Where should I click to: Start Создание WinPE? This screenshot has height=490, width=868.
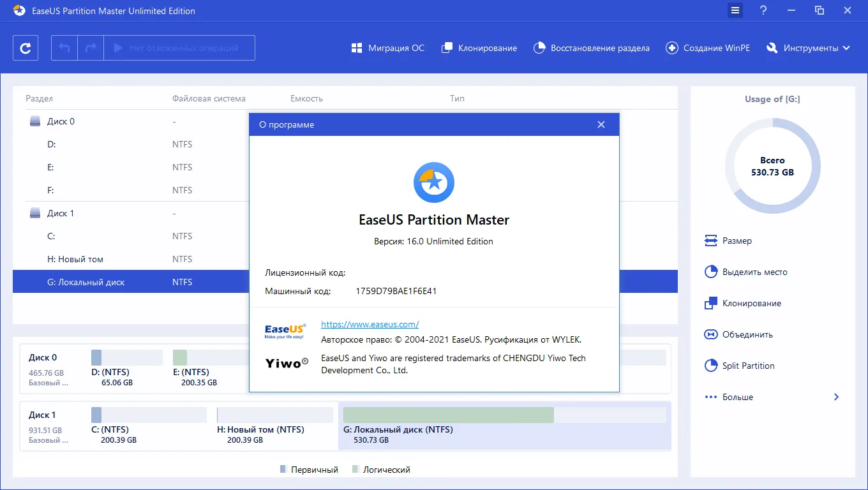(x=708, y=48)
